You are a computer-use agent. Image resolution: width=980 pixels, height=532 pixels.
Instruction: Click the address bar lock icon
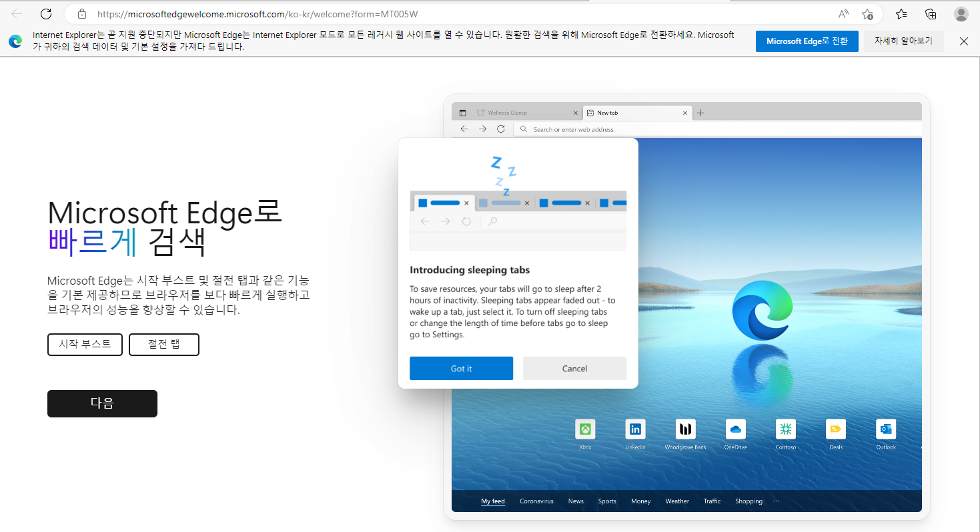coord(82,14)
